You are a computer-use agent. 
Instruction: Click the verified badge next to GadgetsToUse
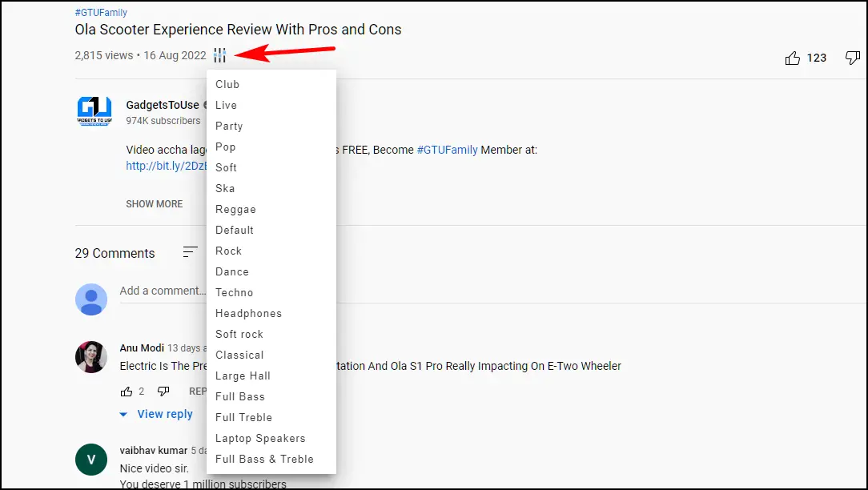206,105
